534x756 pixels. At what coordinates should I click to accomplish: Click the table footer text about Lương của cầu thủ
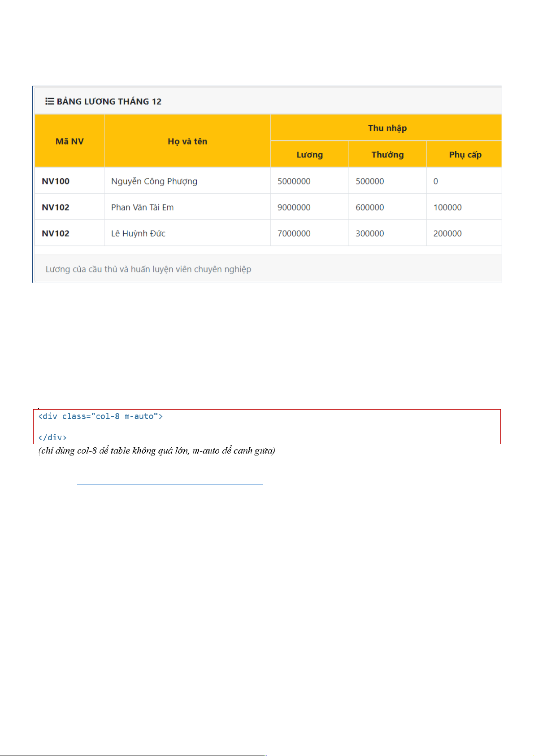tap(148, 269)
